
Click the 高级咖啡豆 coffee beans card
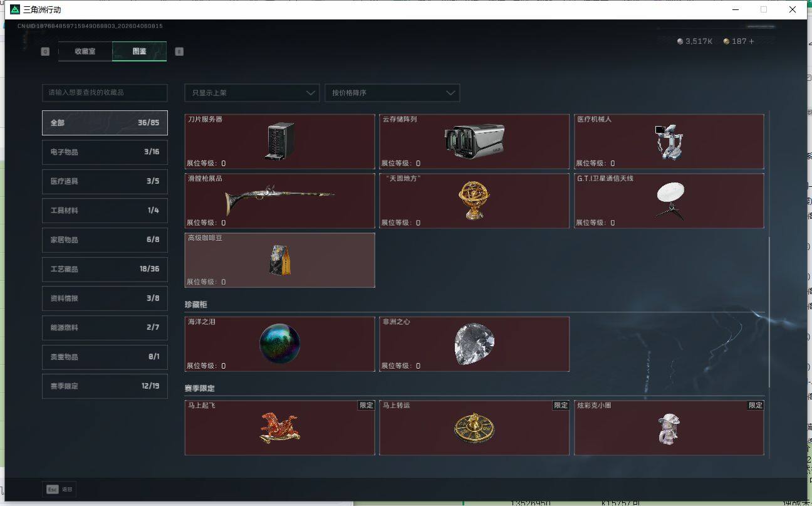pos(280,260)
